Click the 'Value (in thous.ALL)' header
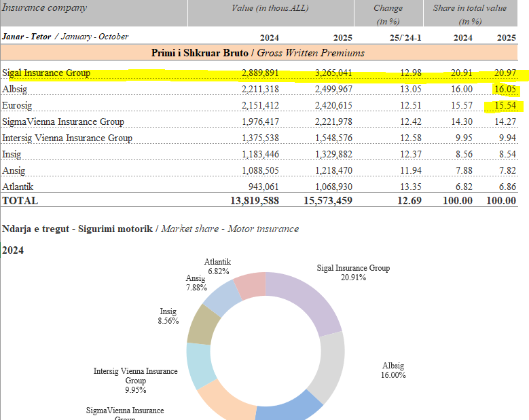 click(270, 7)
